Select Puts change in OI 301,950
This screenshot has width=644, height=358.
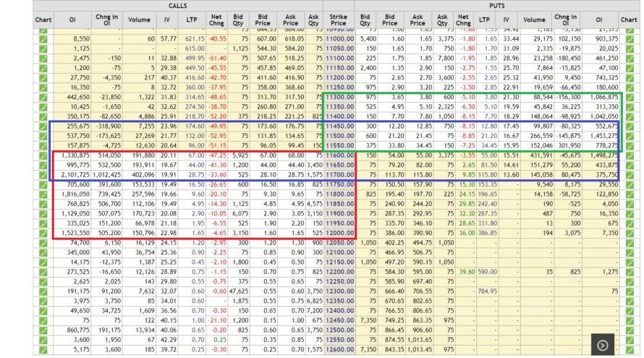tap(569, 146)
